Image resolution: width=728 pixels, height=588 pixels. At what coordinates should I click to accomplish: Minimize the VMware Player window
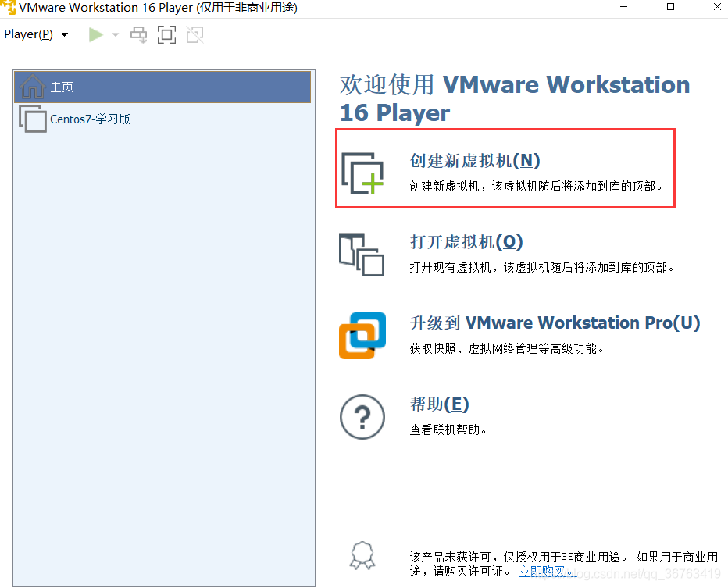pos(623,7)
